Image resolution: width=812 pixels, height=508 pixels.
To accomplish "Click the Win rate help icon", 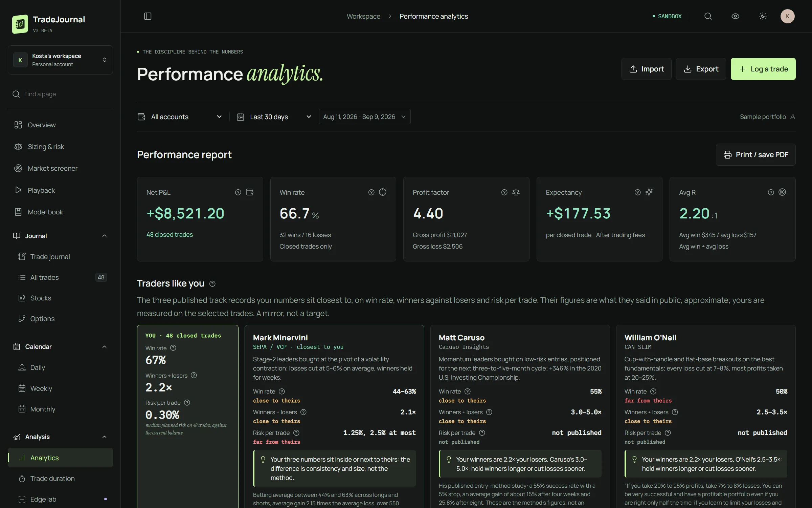I will [371, 192].
